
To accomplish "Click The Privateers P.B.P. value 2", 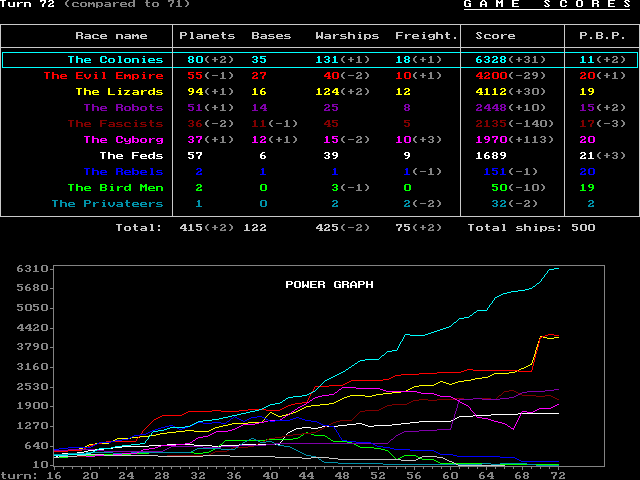I will (x=591, y=203).
